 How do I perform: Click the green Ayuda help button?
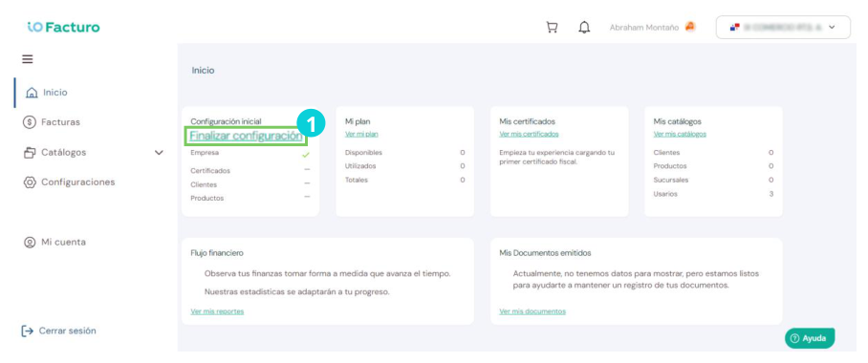pyautogui.click(x=810, y=339)
